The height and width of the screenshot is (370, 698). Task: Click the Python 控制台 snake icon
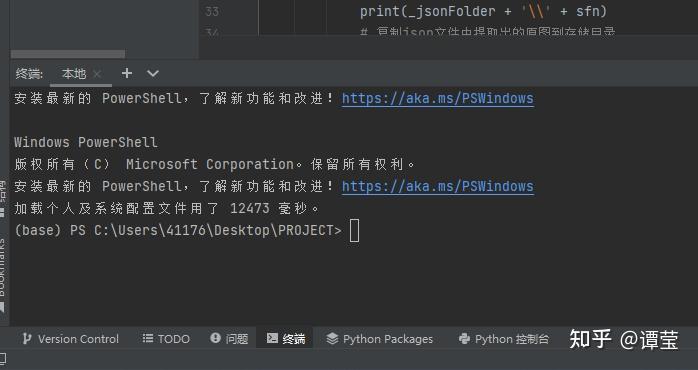(464, 339)
